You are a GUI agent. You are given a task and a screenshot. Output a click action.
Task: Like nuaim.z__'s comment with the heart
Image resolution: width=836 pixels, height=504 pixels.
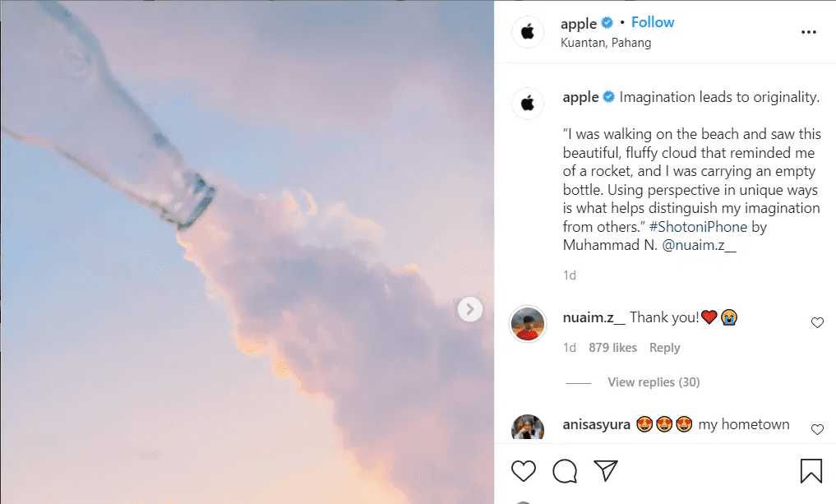click(817, 322)
